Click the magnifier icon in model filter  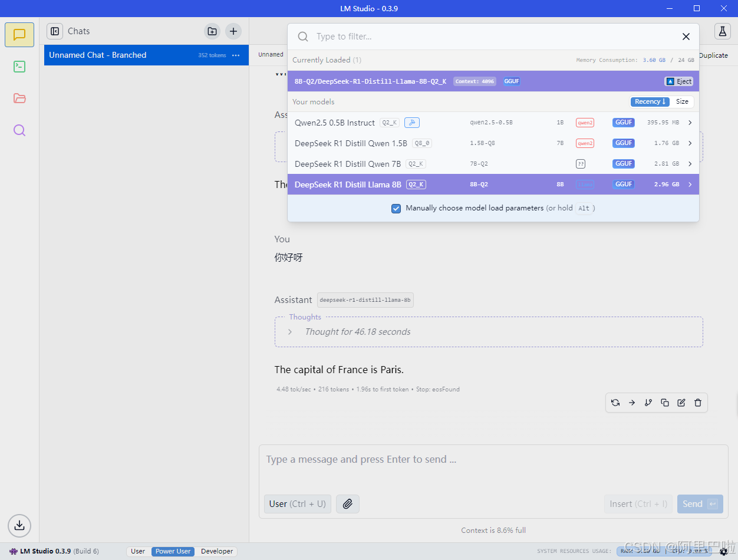pos(303,37)
